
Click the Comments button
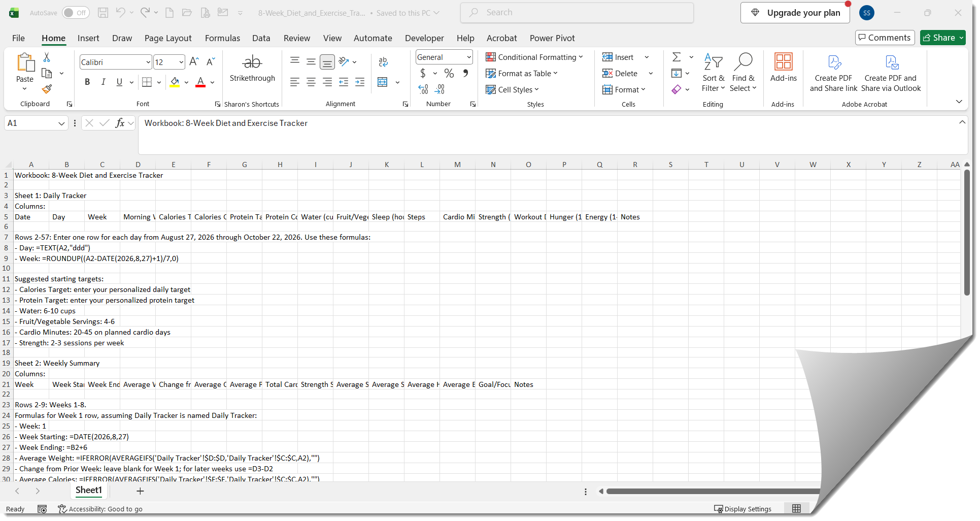pos(885,38)
